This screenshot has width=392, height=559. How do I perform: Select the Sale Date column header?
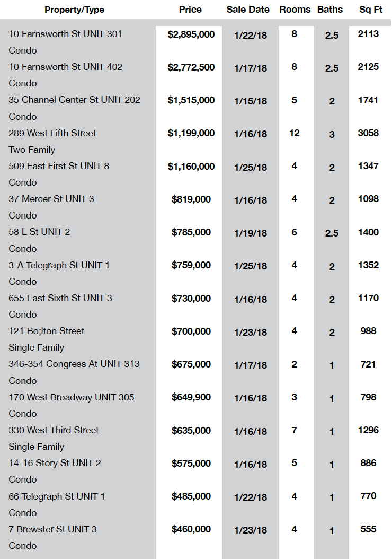[248, 9]
